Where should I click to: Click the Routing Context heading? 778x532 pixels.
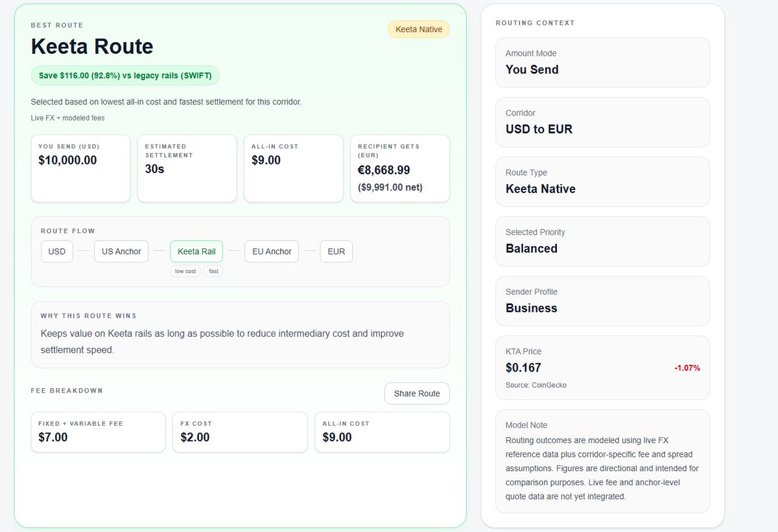pos(535,23)
